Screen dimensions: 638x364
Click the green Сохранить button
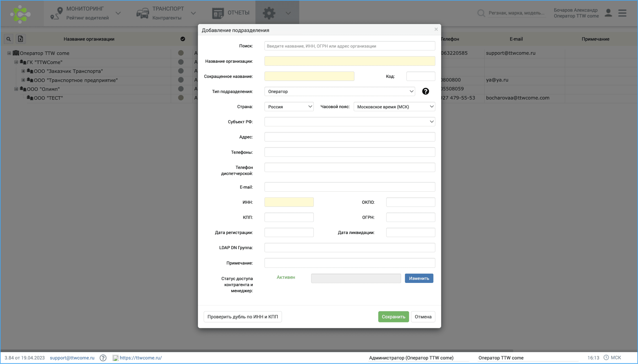pos(393,317)
